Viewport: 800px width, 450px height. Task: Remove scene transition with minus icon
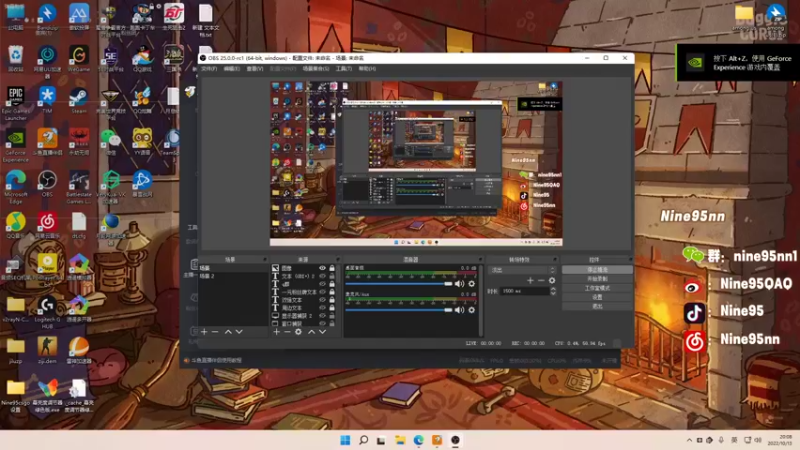[541, 280]
